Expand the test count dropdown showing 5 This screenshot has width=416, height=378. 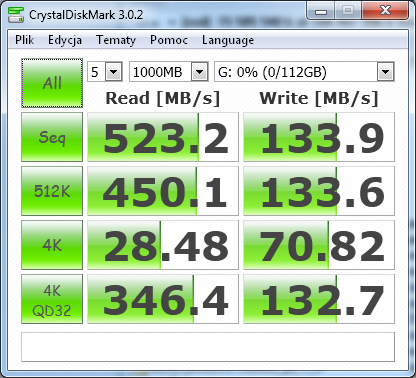pos(114,72)
